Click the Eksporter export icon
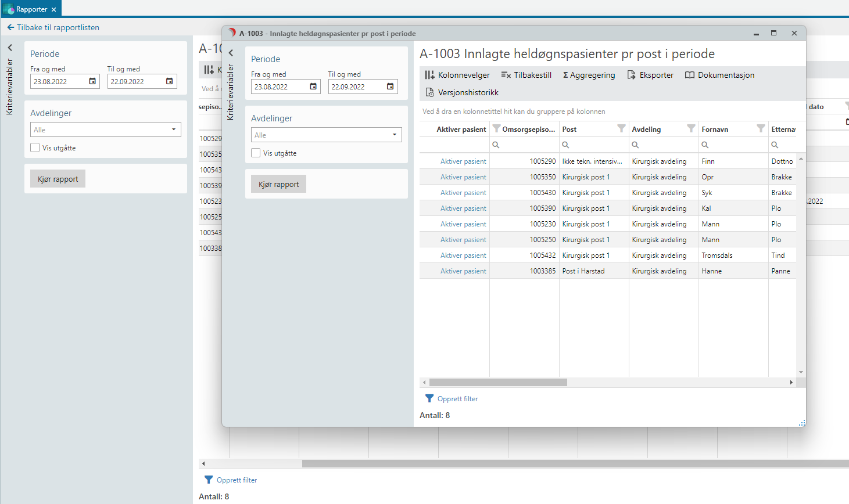This screenshot has width=849, height=504. [632, 75]
